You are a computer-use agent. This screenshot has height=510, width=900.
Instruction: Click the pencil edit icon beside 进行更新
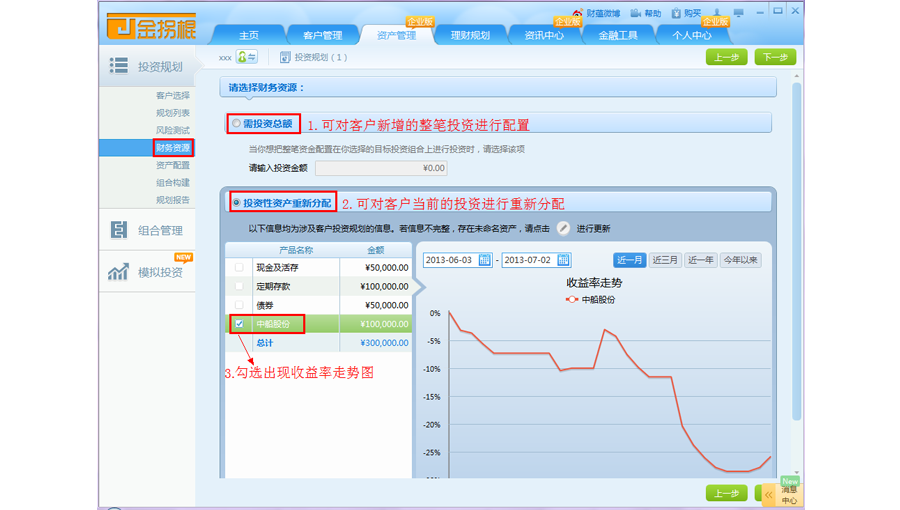563,229
